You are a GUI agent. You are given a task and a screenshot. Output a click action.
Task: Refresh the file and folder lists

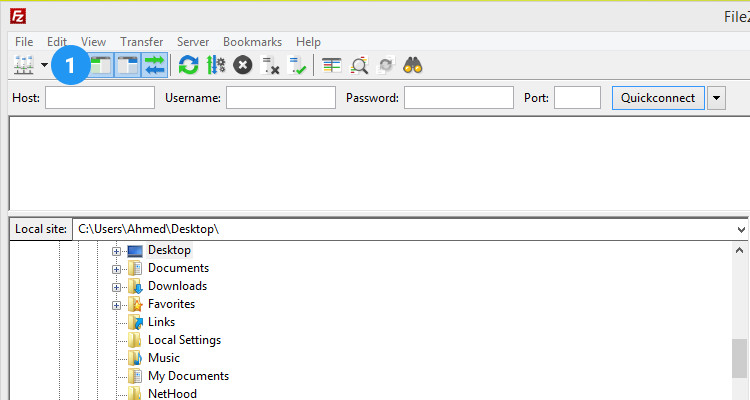click(x=188, y=65)
